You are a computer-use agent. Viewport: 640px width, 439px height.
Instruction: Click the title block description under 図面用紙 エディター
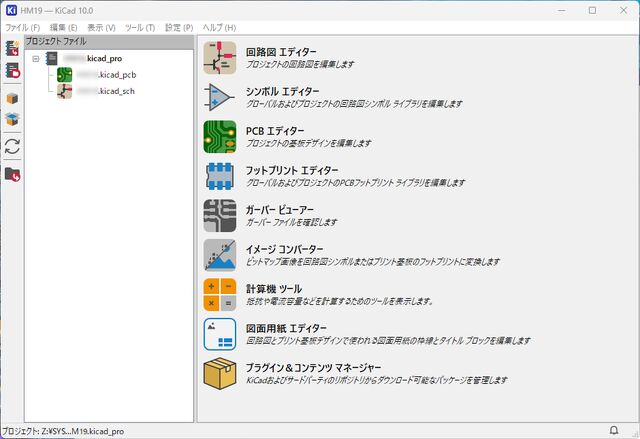(388, 341)
